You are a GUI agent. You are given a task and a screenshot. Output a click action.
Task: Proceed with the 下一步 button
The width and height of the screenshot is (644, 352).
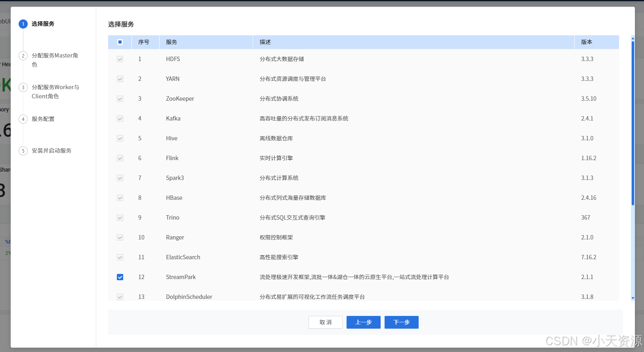tap(402, 322)
